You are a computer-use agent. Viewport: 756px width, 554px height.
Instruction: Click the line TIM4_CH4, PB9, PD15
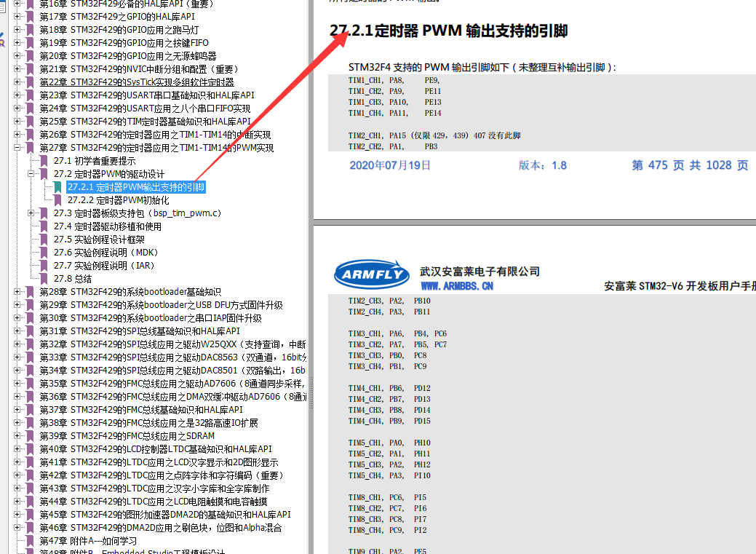(x=389, y=421)
